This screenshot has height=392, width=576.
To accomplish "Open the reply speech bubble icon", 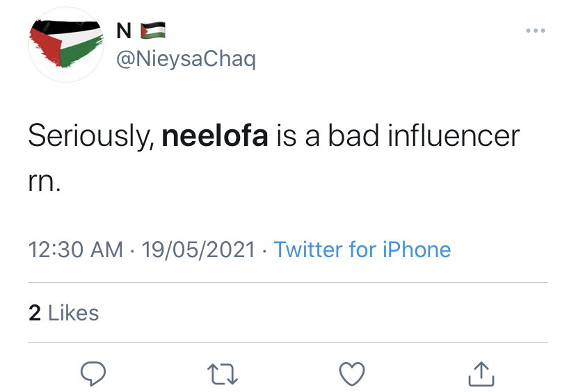I will click(x=93, y=374).
